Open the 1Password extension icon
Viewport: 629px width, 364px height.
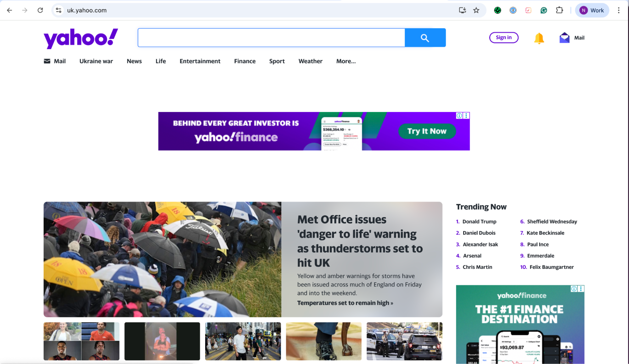pyautogui.click(x=513, y=10)
